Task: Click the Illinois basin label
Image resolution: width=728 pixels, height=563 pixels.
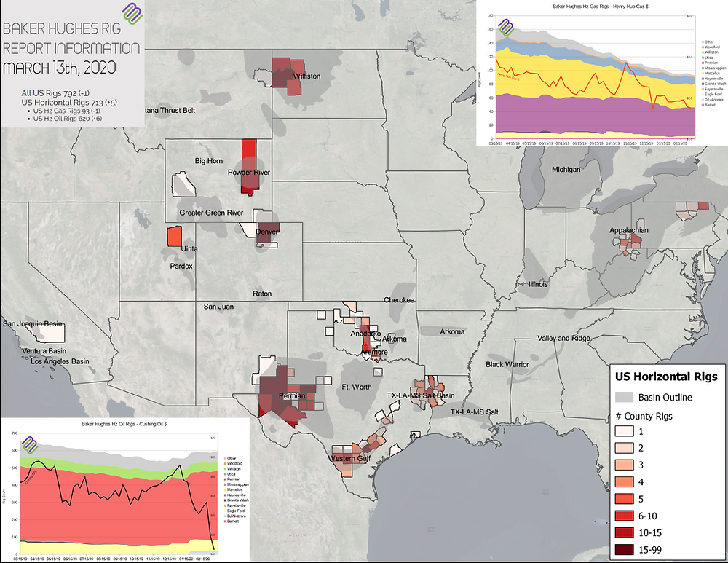Action: [538, 284]
